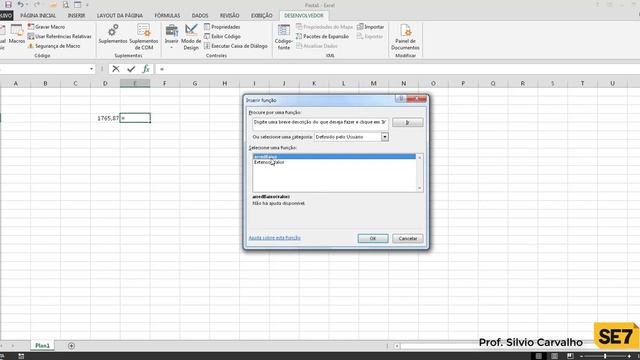Click the fx Insert Function icon
The height and width of the screenshot is (360, 640).
[146, 69]
